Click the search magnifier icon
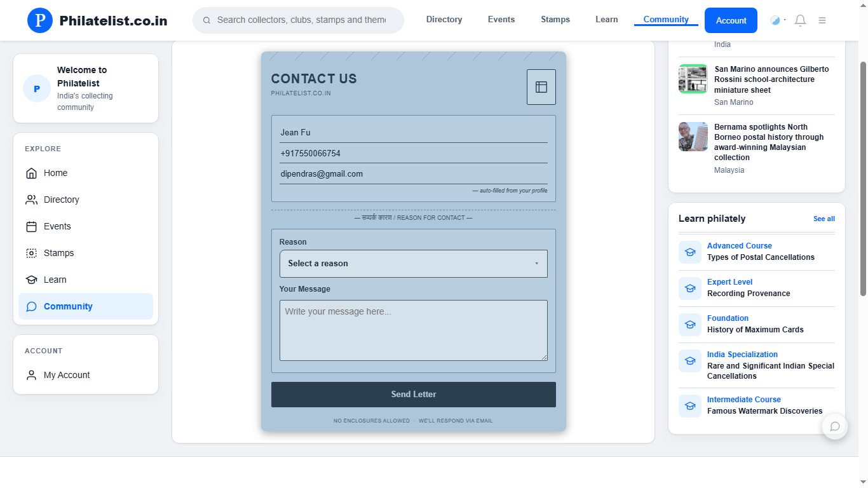The height and width of the screenshot is (488, 868). point(207,20)
